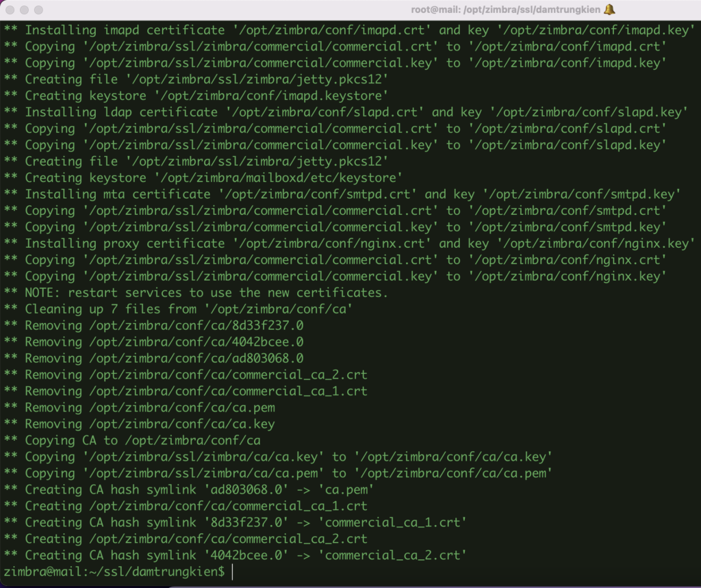This screenshot has height=588, width=701.
Task: Click the line copying commercial.key to imapd.key
Action: point(335,63)
